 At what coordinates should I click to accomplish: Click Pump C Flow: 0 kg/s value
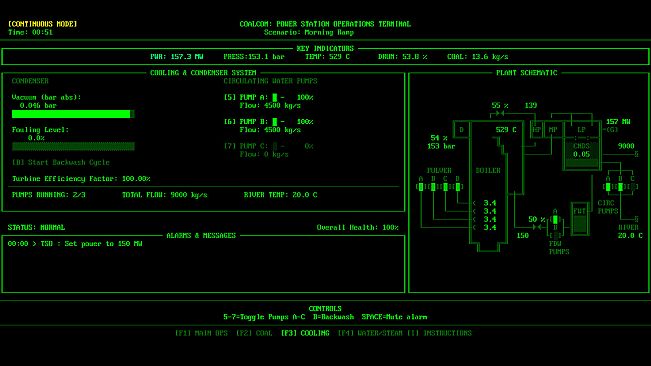click(x=264, y=154)
